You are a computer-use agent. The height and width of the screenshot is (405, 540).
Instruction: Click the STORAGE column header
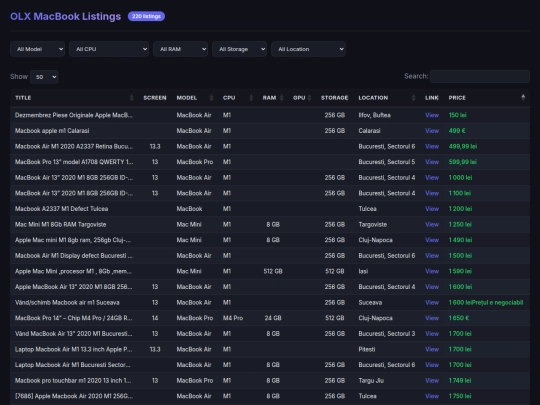point(334,98)
